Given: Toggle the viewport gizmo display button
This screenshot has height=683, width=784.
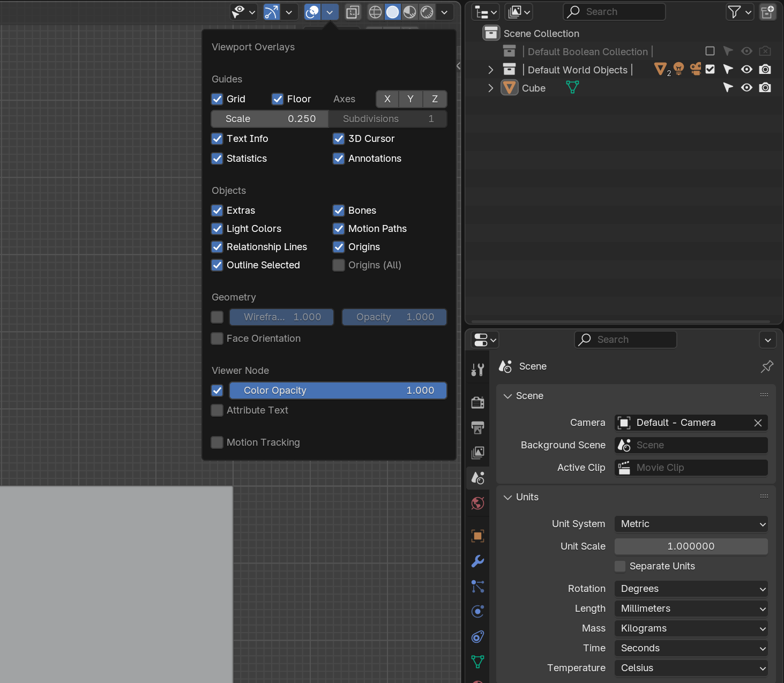Looking at the screenshot, I should tap(272, 12).
